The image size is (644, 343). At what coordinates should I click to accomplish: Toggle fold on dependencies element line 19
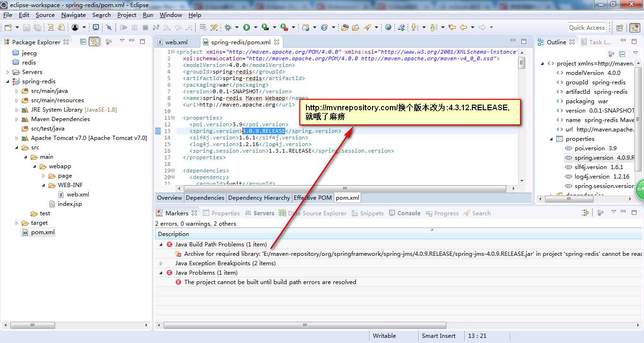click(172, 171)
